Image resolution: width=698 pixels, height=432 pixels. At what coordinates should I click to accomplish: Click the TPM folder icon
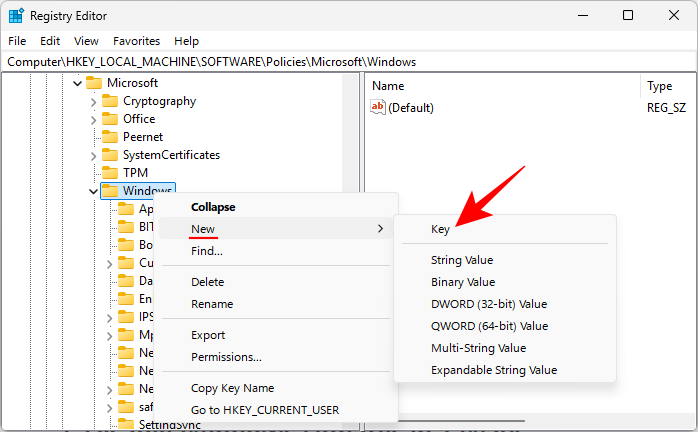(110, 173)
